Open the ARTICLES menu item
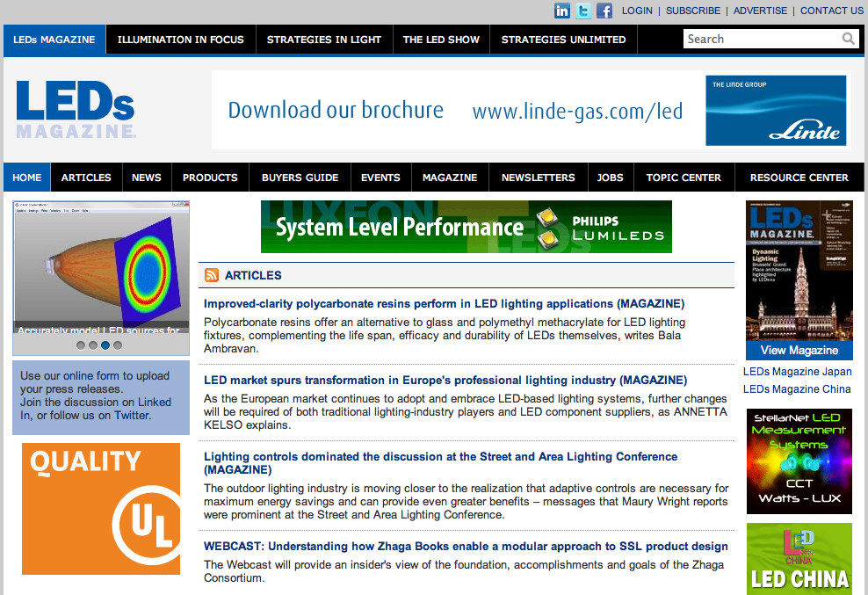868x595 pixels. (86, 178)
